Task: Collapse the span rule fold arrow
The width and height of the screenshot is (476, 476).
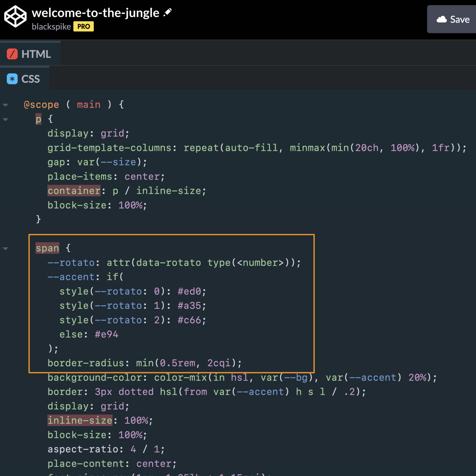Action: coord(6,249)
